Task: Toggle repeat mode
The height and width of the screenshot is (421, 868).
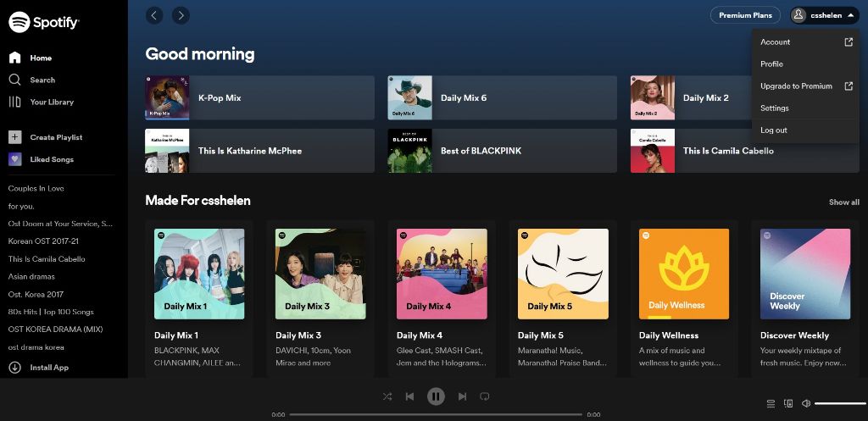Action: pyautogui.click(x=484, y=396)
